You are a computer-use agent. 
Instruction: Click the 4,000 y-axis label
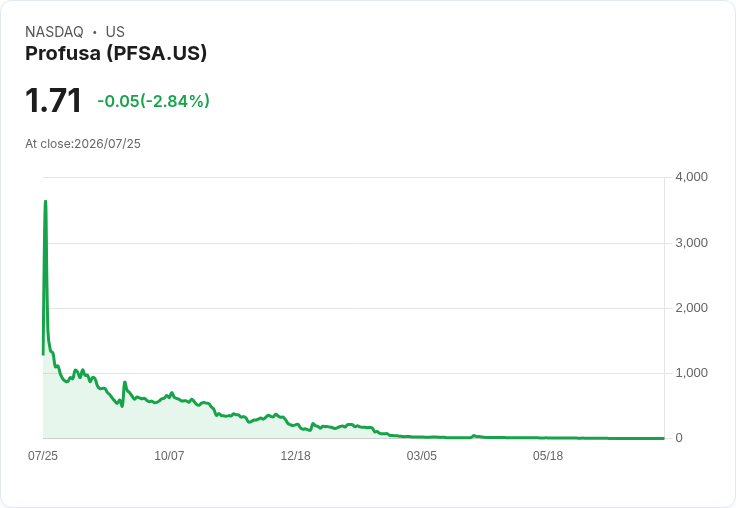(x=691, y=177)
